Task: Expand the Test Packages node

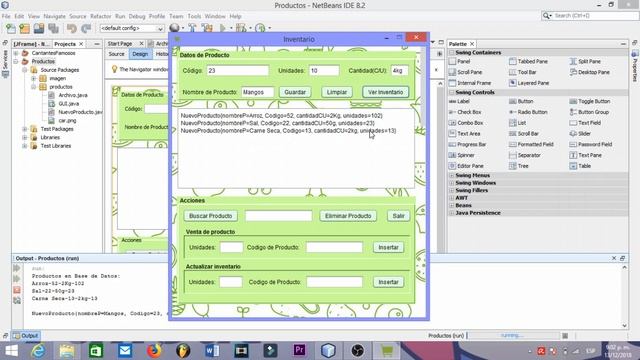Action: coord(24,129)
